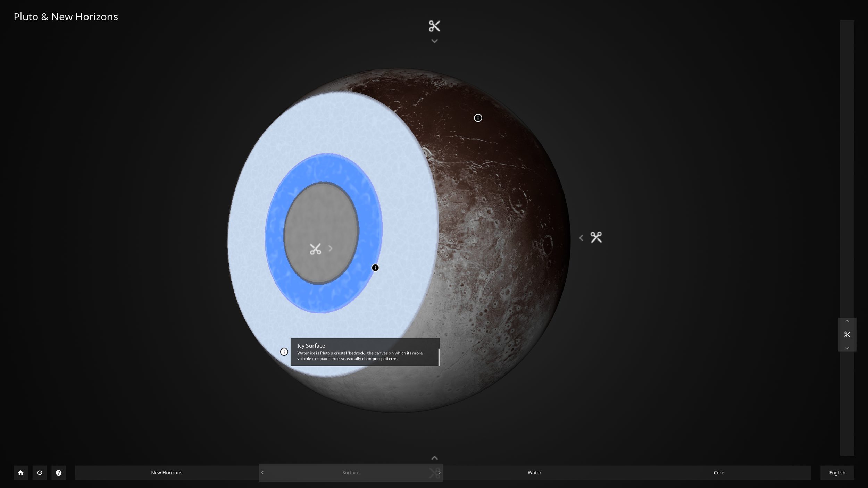Screen dimensions: 868x488
Task: Select the Core tab
Action: click(x=719, y=473)
